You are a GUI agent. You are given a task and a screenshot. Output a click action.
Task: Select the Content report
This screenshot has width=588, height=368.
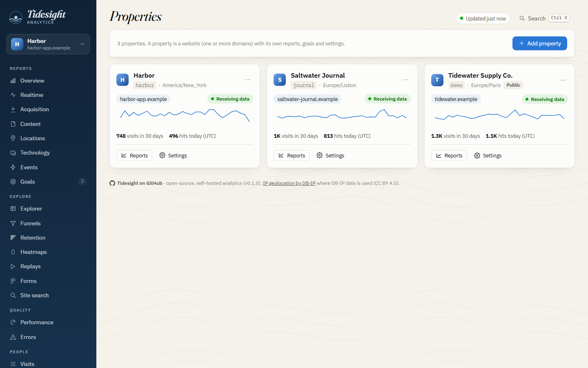pyautogui.click(x=48, y=124)
